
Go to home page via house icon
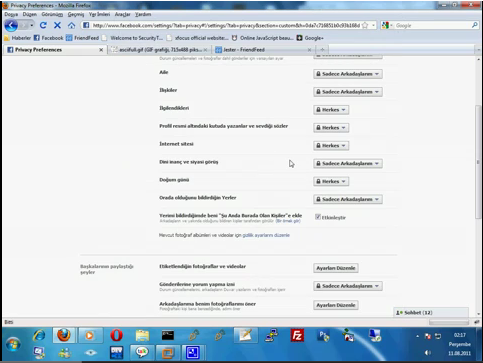[71, 25]
